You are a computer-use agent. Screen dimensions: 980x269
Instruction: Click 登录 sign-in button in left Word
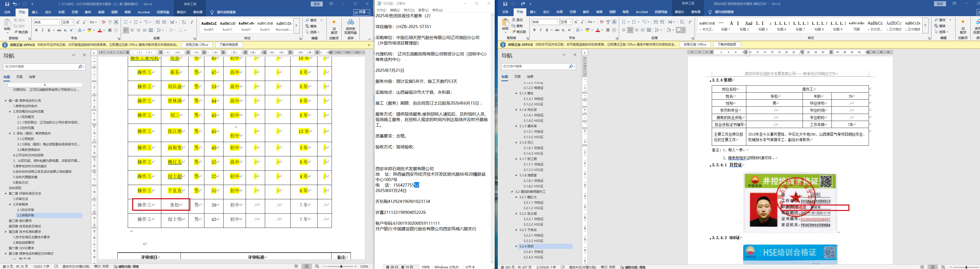(317, 4)
